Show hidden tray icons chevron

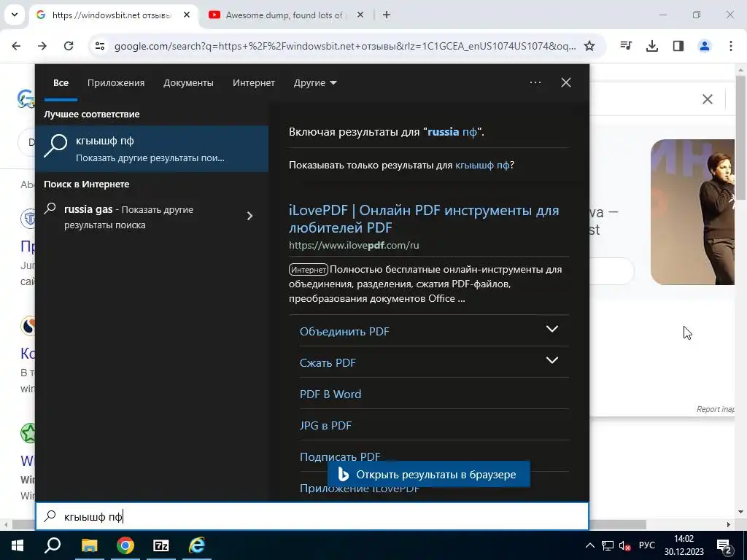pos(589,545)
